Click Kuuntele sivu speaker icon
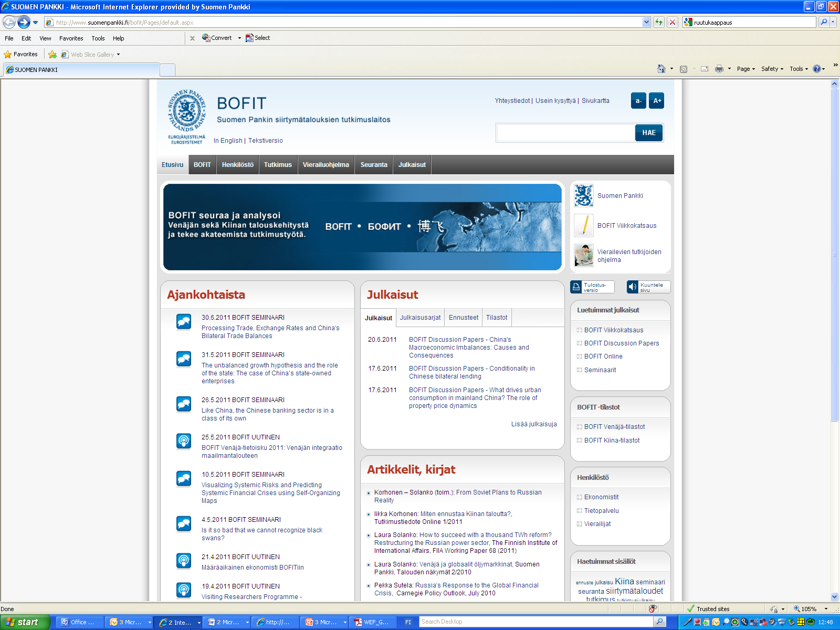Viewport: 840px width, 630px height. pyautogui.click(x=633, y=287)
